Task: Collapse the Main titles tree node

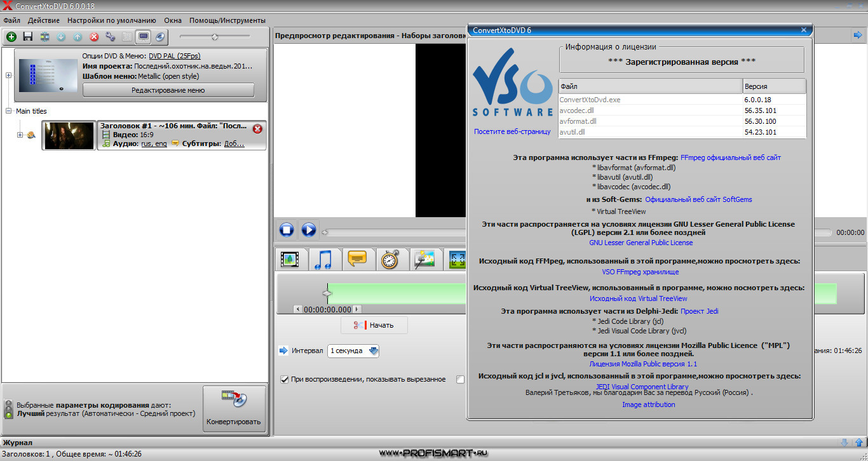Action: 9,111
